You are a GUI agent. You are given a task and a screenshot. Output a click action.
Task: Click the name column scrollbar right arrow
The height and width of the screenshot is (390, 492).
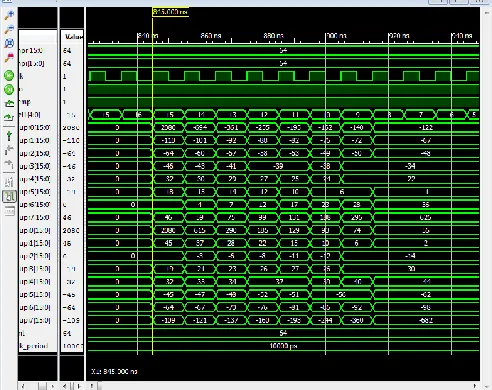tap(53, 386)
